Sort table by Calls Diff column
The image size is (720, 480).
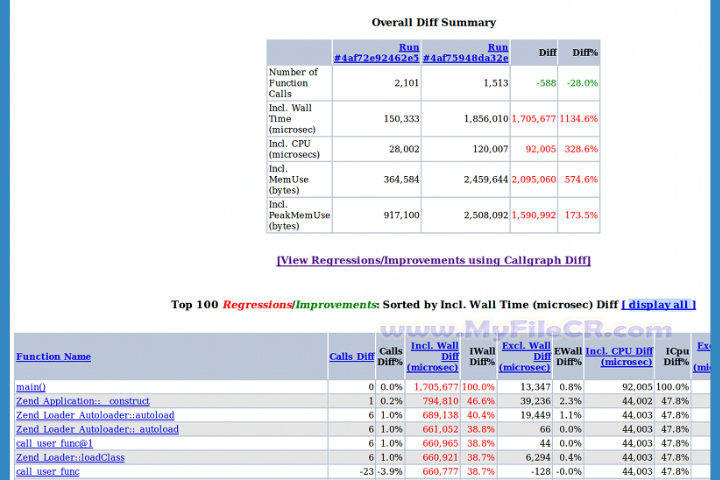pos(351,357)
